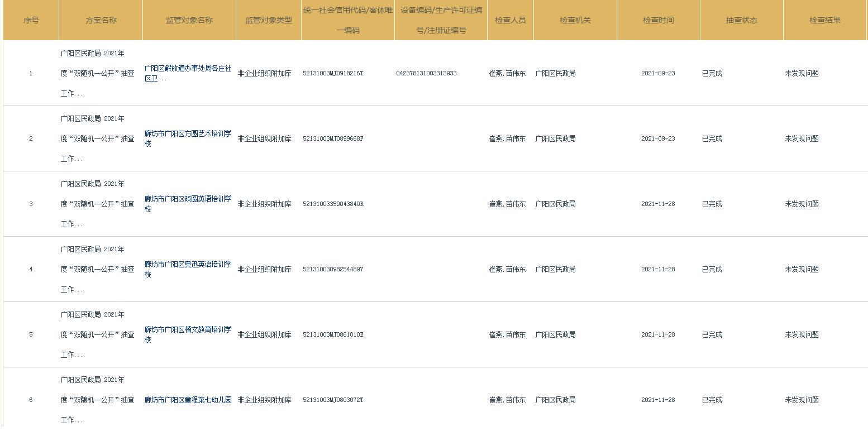The height and width of the screenshot is (431, 868).
Task: Click 未发现问题 result in row 2
Action: [802, 138]
